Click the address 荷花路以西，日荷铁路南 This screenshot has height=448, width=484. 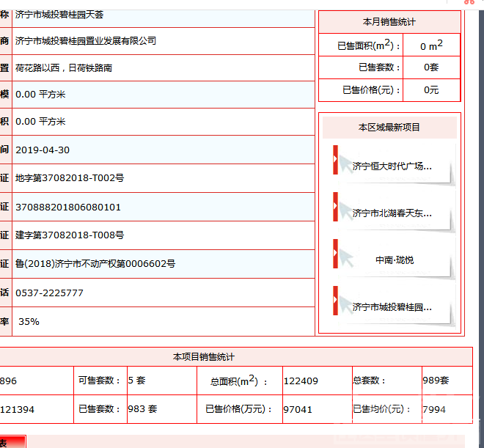64,68
